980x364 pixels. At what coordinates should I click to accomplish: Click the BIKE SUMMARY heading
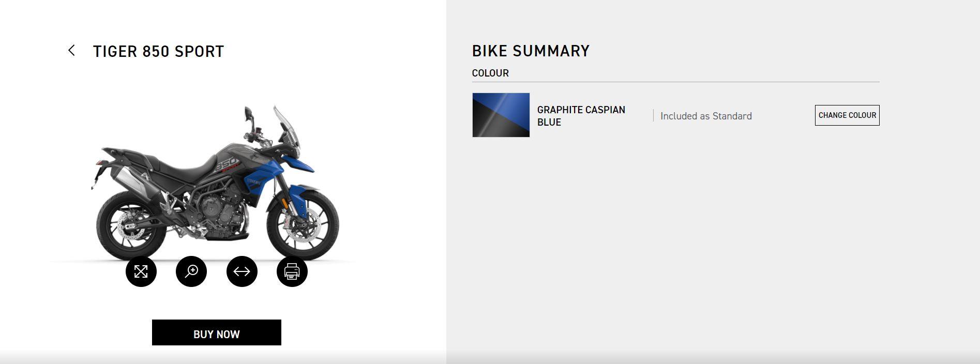pos(531,51)
